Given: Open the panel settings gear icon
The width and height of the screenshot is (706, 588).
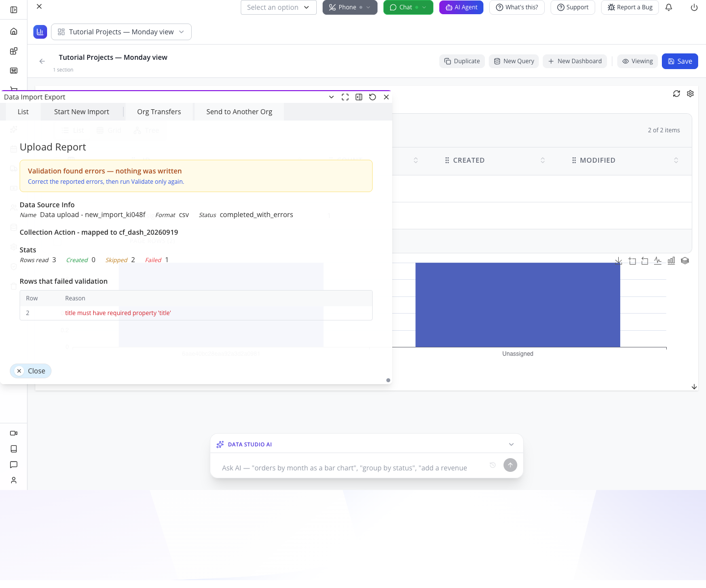Looking at the screenshot, I should click(x=690, y=94).
